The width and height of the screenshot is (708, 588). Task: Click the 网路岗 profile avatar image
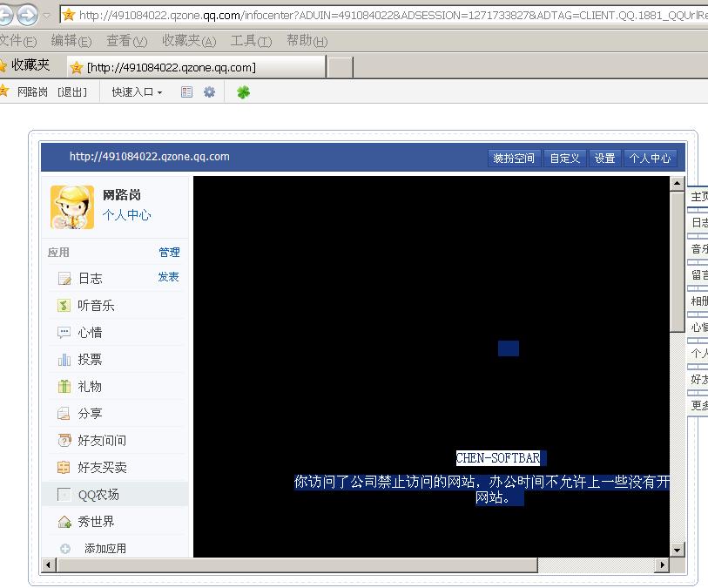click(72, 206)
